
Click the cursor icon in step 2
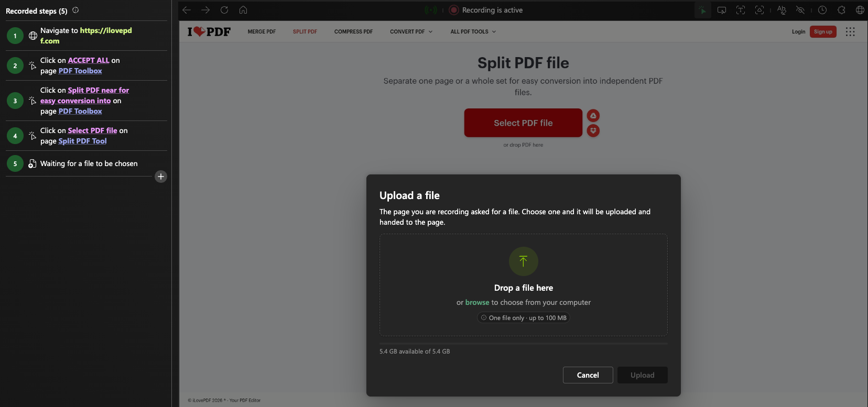click(x=32, y=65)
